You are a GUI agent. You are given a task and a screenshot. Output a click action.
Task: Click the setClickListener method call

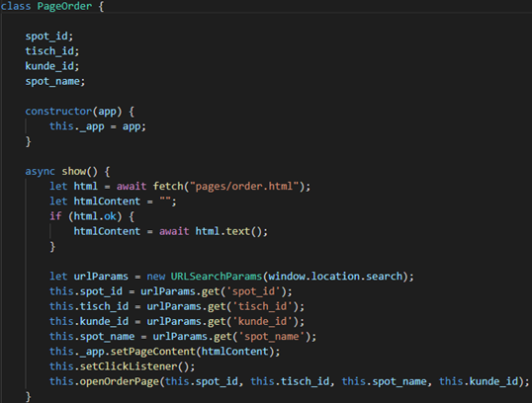pos(129,366)
